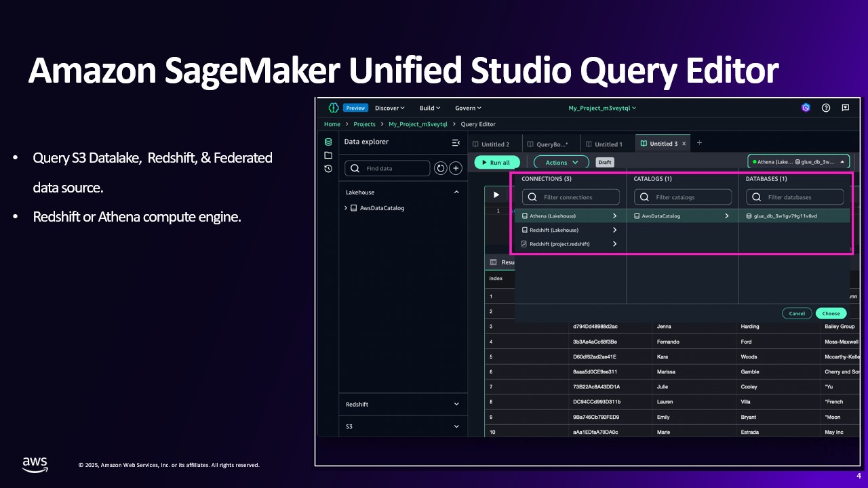Open the Govern menu
This screenshot has width=868, height=488.
468,108
